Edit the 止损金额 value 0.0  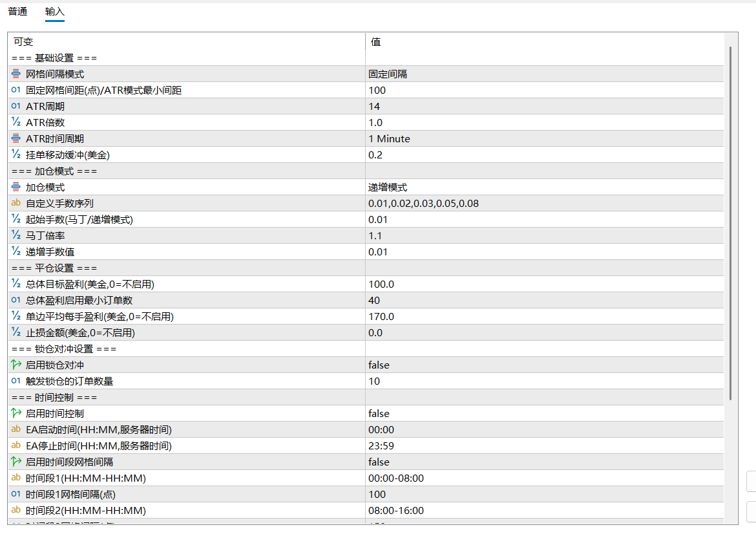[x=544, y=332]
